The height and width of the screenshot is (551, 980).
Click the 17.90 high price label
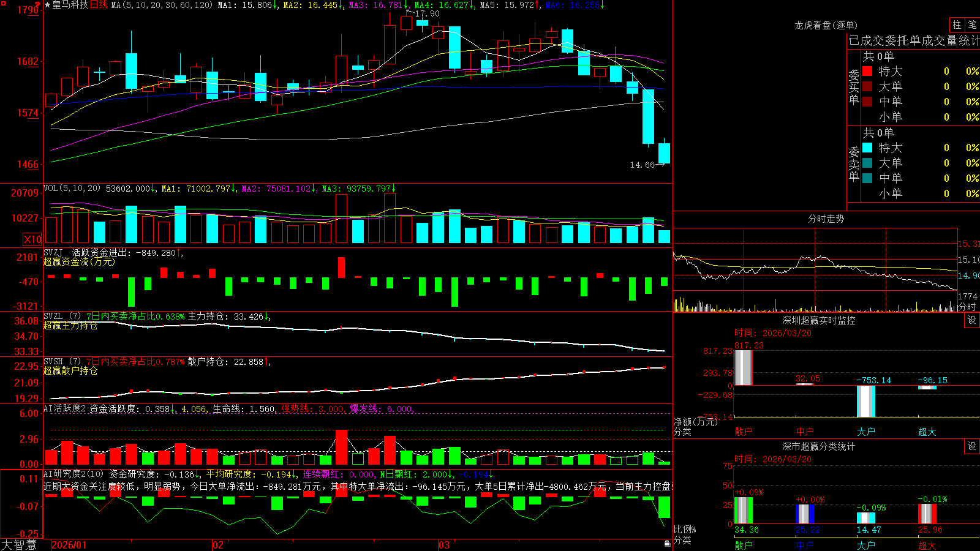[x=427, y=13]
